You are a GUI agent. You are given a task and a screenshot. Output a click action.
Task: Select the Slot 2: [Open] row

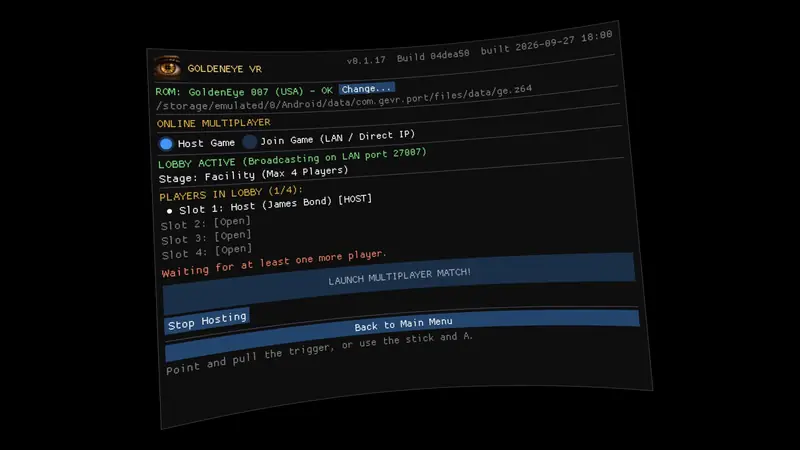[206, 223]
